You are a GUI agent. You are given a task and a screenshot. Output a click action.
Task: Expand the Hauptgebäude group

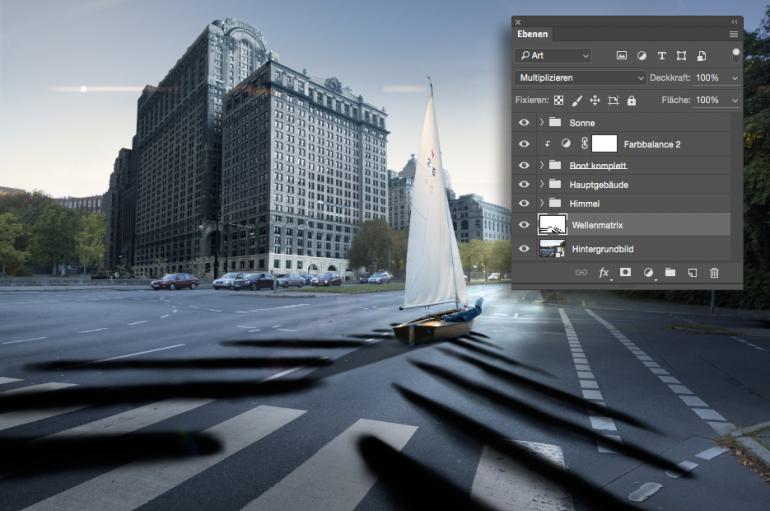pos(542,184)
